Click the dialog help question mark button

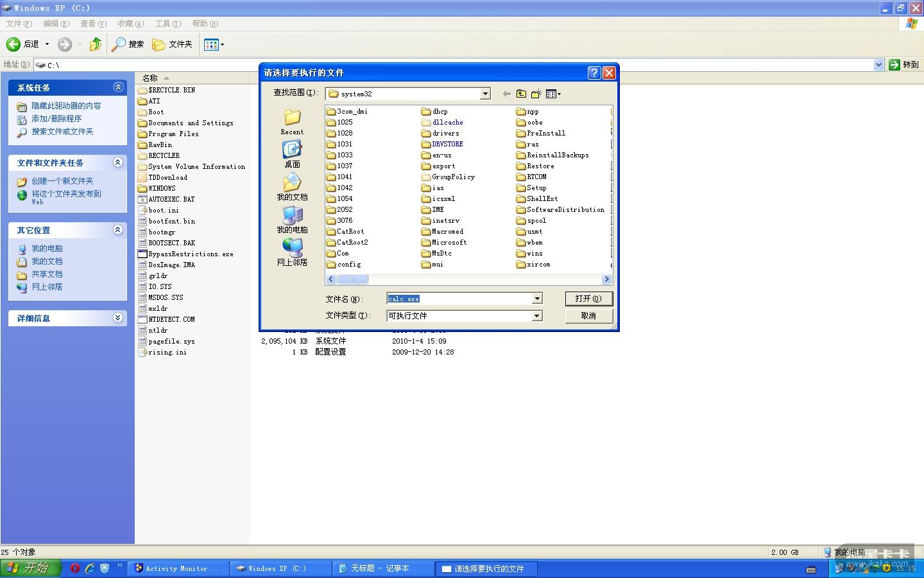coord(594,73)
